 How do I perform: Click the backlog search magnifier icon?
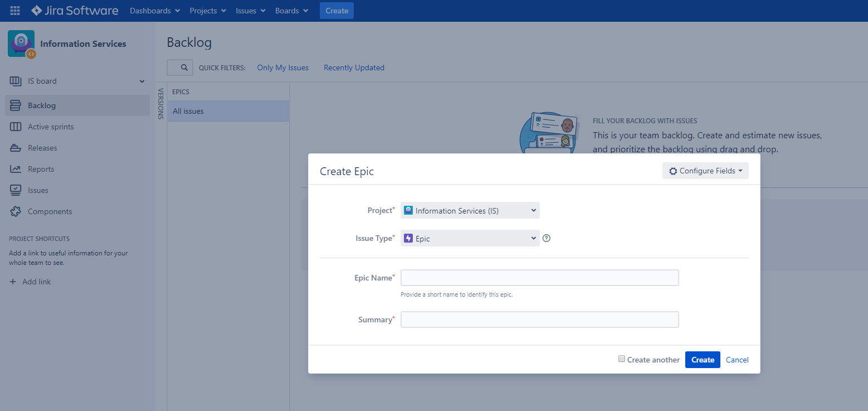[x=184, y=67]
